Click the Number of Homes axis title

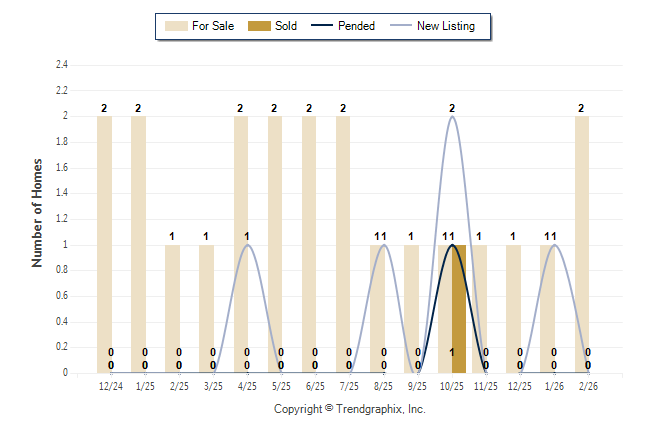click(38, 212)
